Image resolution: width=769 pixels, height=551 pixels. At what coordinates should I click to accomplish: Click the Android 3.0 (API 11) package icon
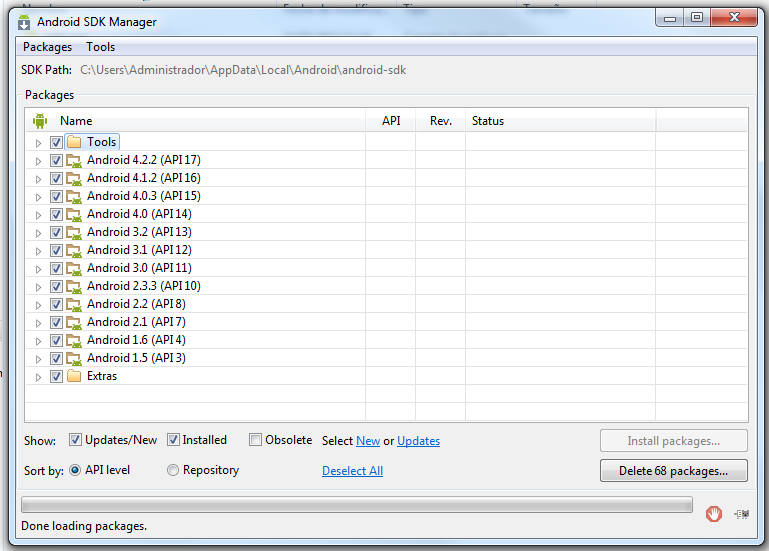tap(74, 269)
